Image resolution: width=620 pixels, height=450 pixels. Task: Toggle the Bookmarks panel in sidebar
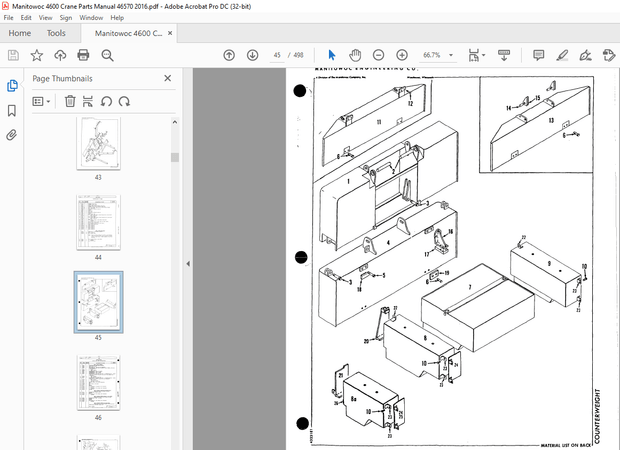[13, 110]
